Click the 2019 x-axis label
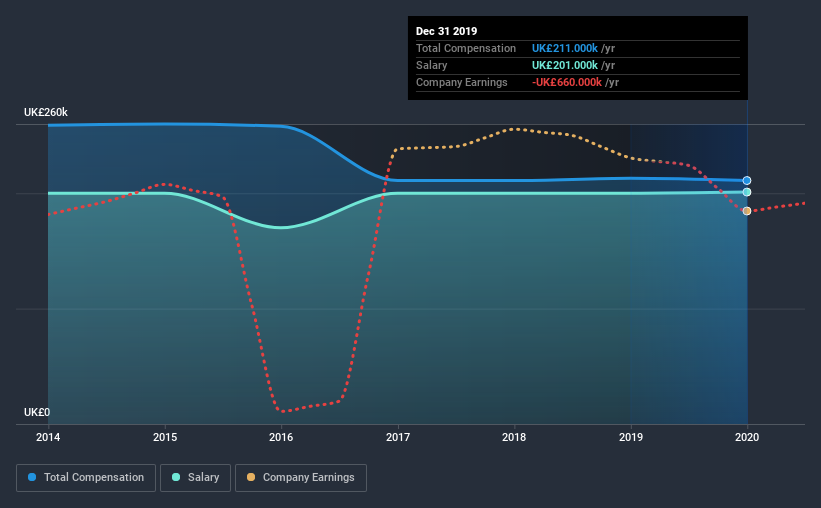 (631, 437)
